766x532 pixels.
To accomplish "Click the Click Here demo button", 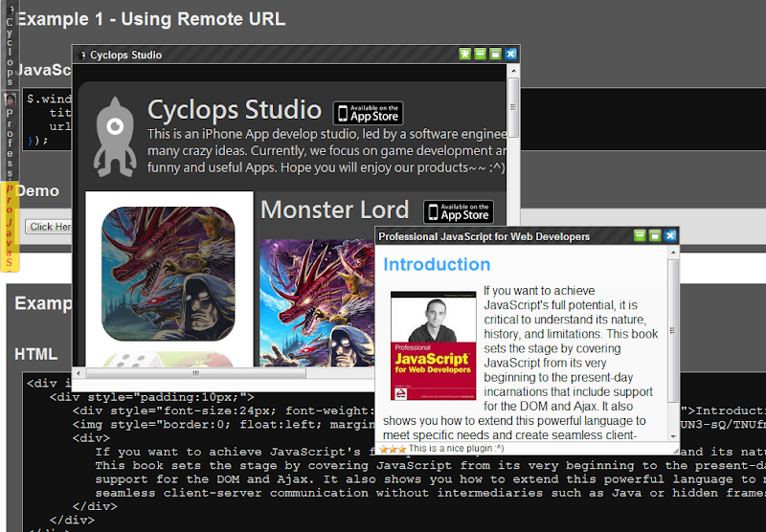I will (50, 227).
